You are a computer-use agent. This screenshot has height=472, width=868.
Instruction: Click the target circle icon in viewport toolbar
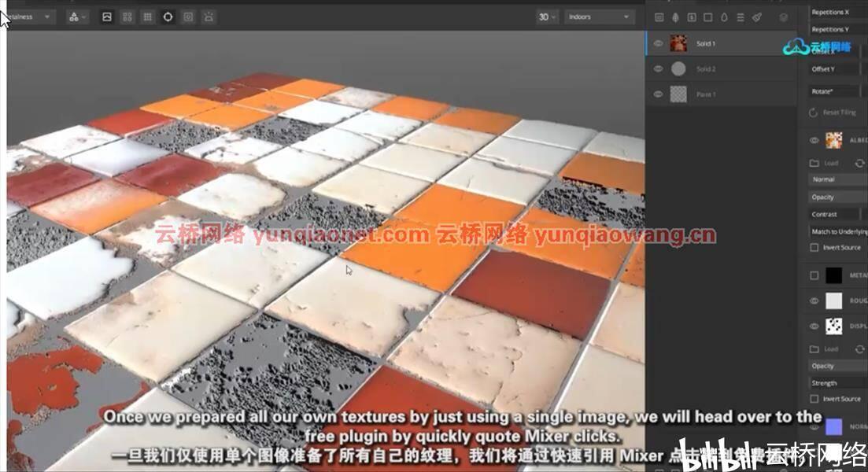tap(168, 17)
